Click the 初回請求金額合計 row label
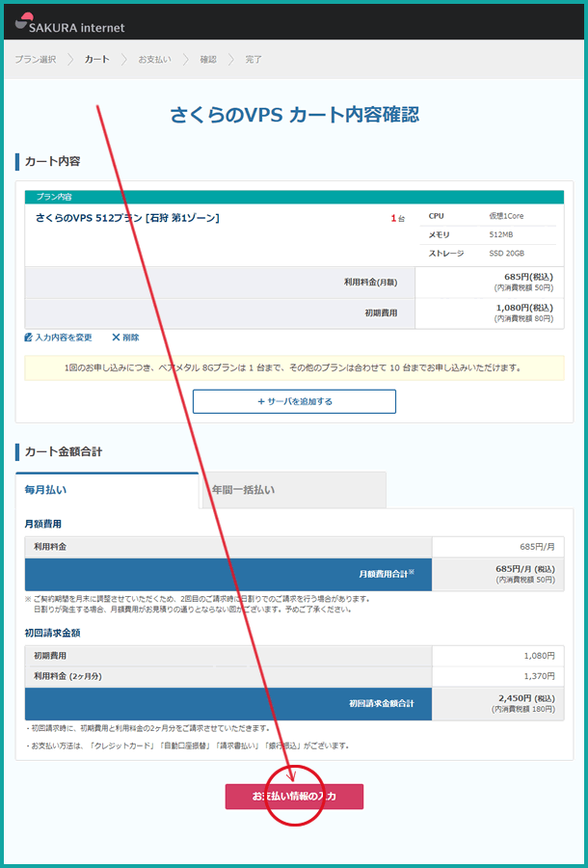The image size is (588, 868). pyautogui.click(x=382, y=704)
